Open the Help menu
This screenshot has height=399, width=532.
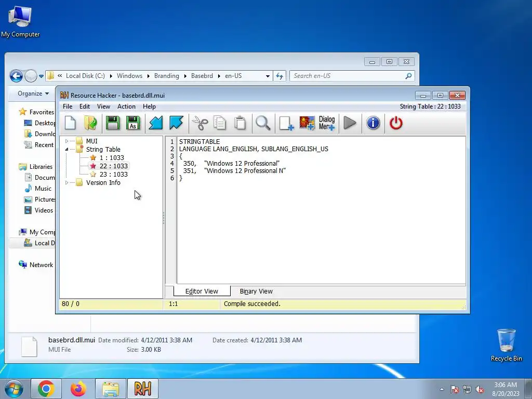(x=149, y=107)
